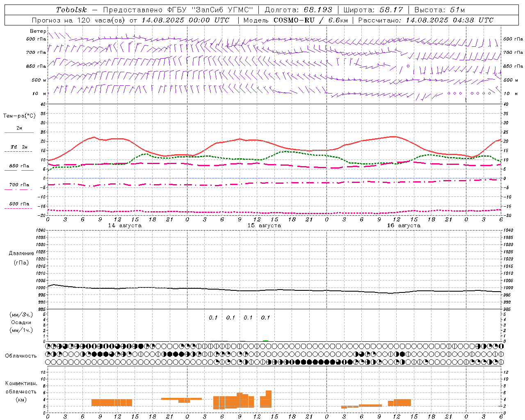The image size is (525, 420).
Task: Click the "Конвективн." convective label
Action: 21,383
